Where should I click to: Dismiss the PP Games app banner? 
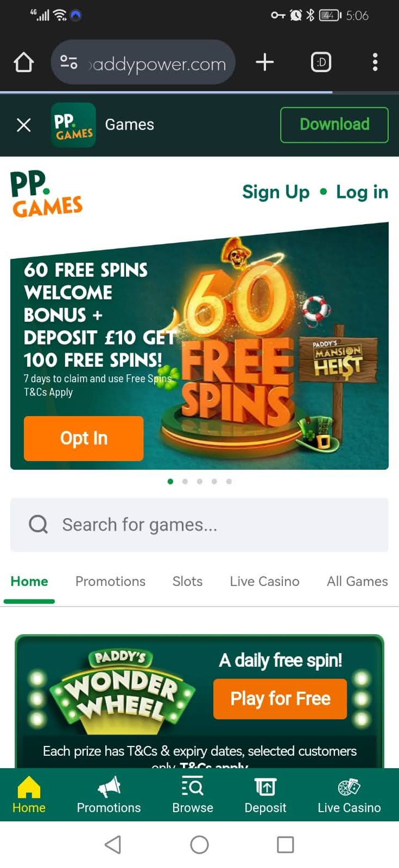pos(24,125)
